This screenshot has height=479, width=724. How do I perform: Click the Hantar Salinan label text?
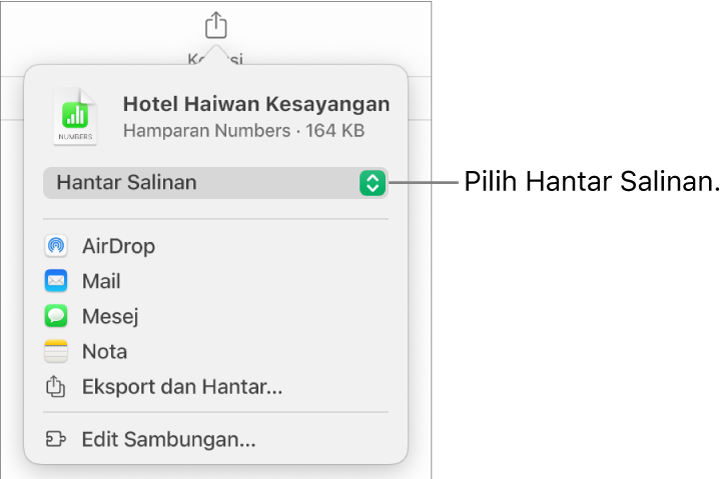click(x=127, y=182)
